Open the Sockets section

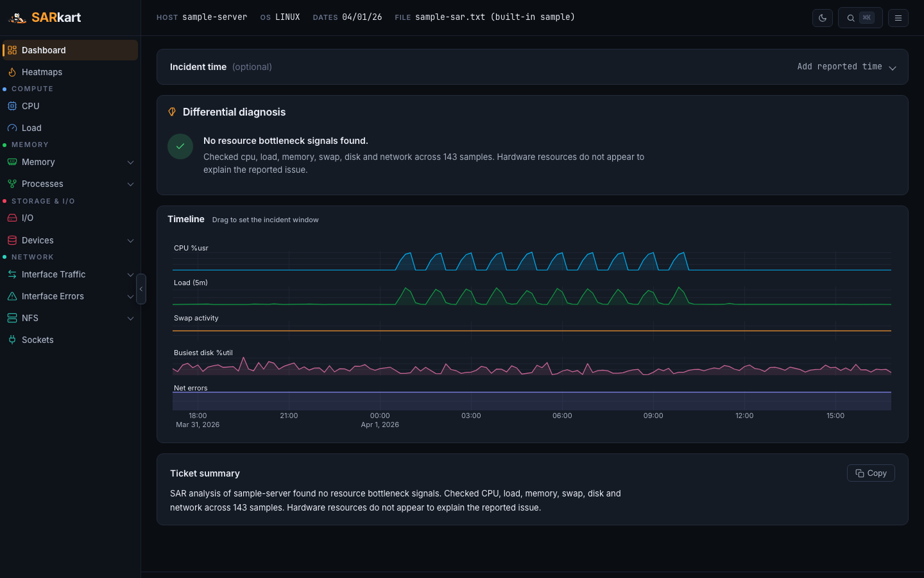point(71,340)
